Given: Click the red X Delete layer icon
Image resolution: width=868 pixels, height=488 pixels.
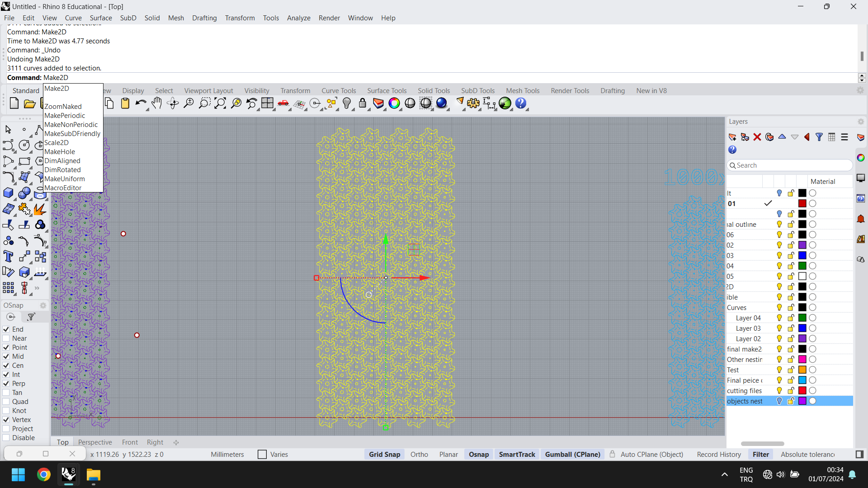Looking at the screenshot, I should tap(757, 137).
